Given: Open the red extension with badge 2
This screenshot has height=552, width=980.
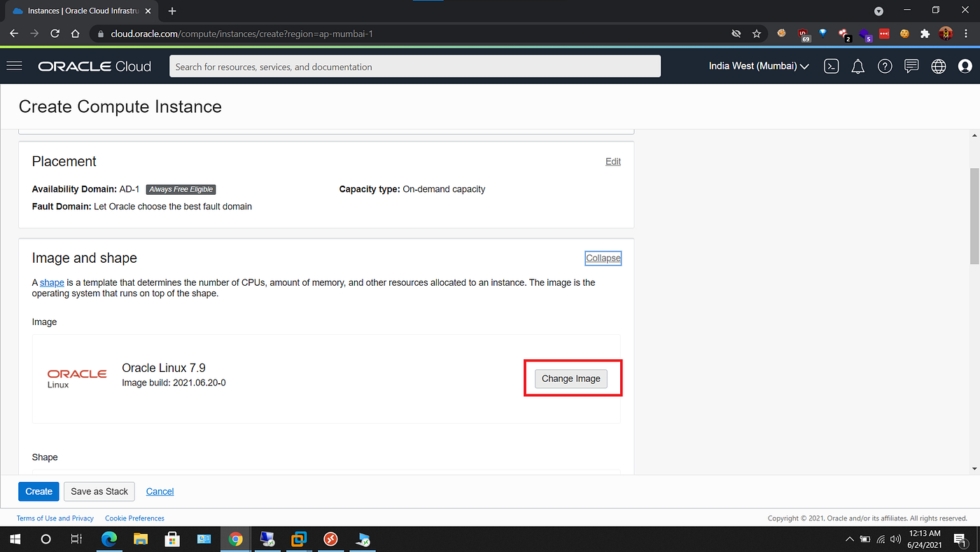Looking at the screenshot, I should click(x=844, y=34).
